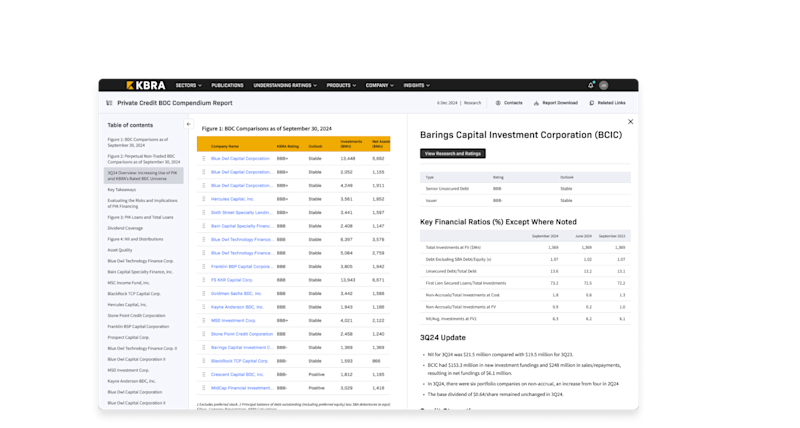Open Hercules Capital, Inc. company link

(232, 199)
